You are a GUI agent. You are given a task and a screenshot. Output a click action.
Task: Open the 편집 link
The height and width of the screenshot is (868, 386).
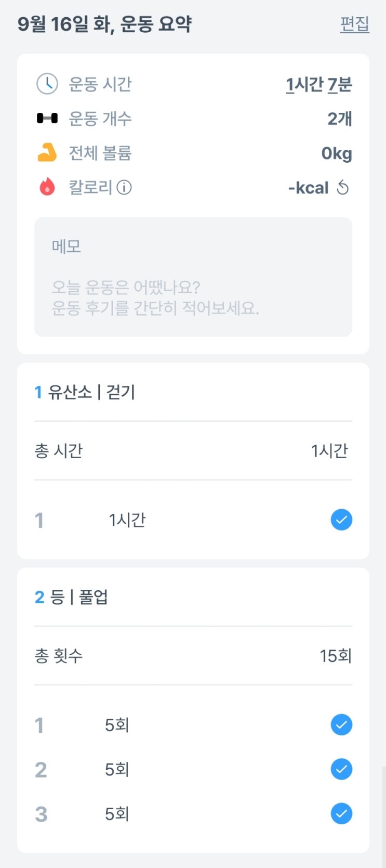click(x=354, y=24)
